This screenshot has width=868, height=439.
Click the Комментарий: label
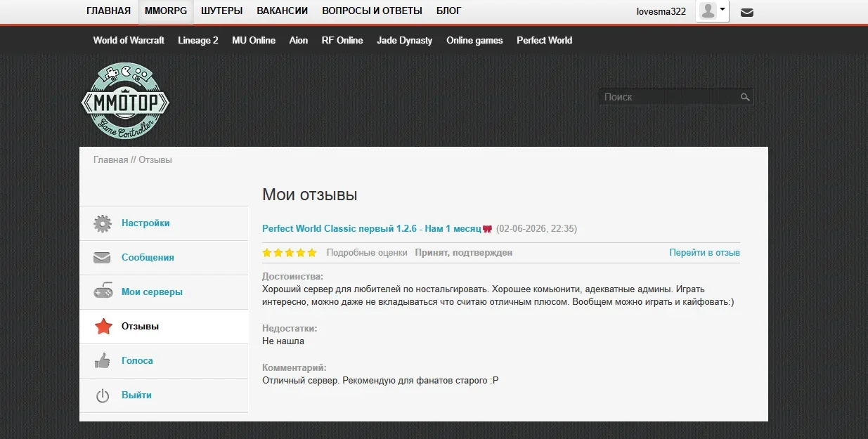(x=294, y=368)
